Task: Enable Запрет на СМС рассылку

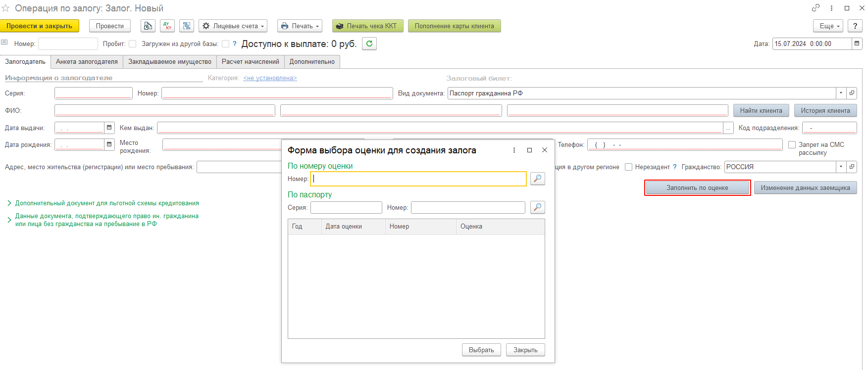Action: pyautogui.click(x=792, y=144)
